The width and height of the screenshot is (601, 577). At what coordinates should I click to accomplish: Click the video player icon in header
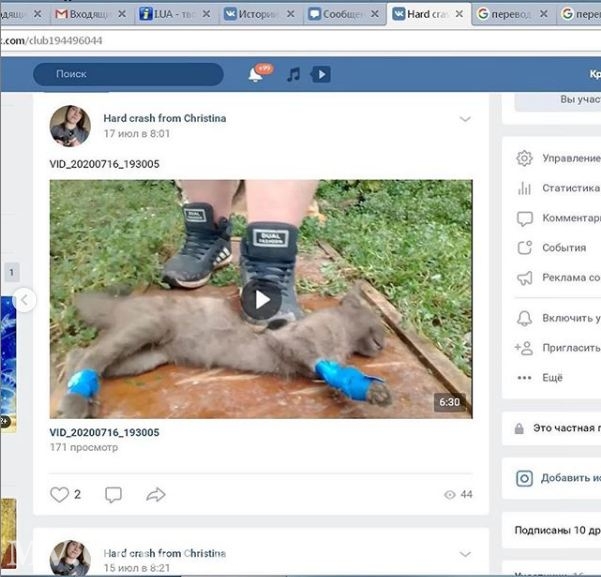320,74
